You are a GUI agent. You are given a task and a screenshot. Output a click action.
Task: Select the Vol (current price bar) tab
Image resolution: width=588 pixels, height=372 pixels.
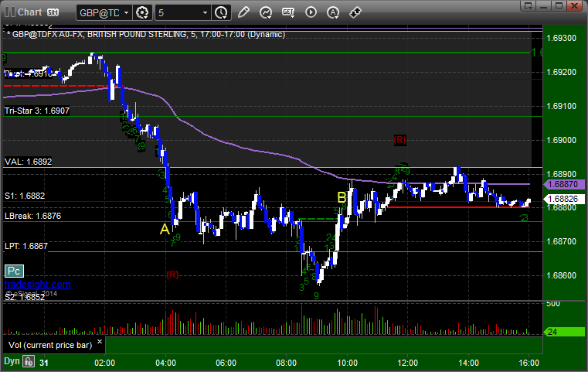pyautogui.click(x=50, y=345)
